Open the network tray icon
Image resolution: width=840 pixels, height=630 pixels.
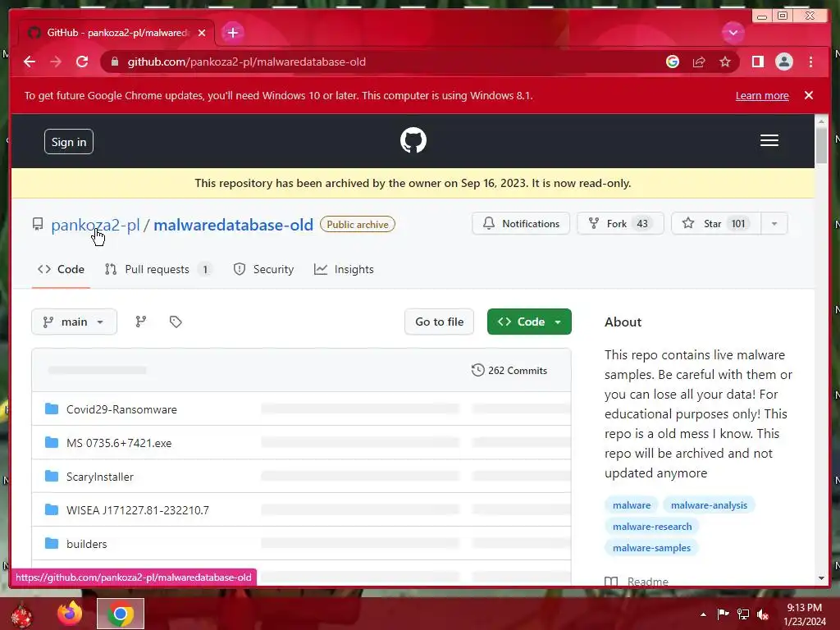coord(743,614)
